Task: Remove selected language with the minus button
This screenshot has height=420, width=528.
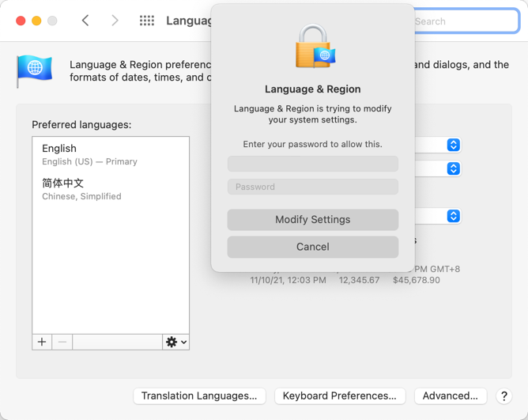Action: coord(62,342)
